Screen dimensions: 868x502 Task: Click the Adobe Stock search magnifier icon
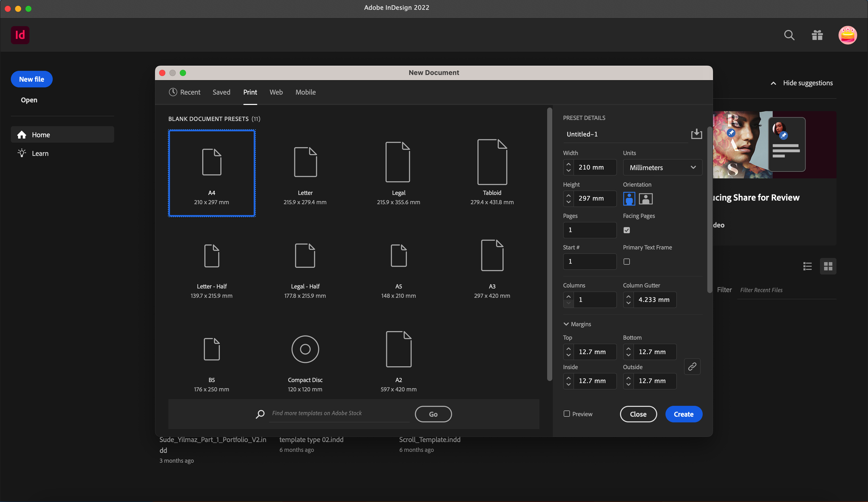(x=260, y=414)
